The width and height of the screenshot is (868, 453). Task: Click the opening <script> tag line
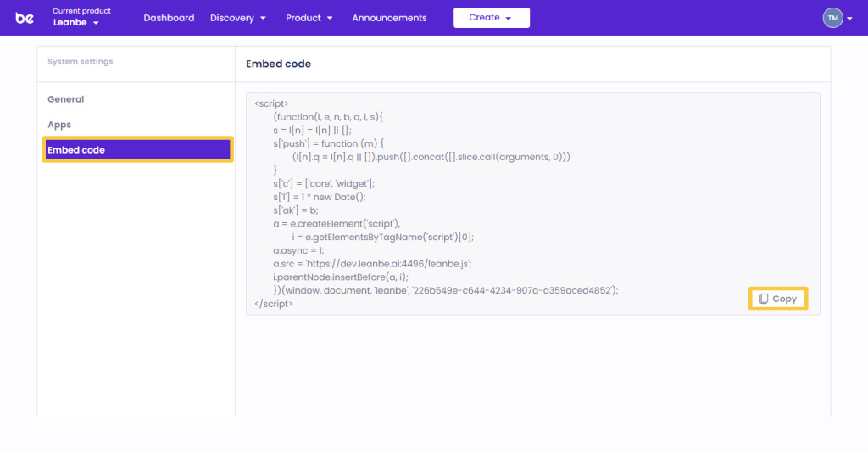(x=271, y=103)
